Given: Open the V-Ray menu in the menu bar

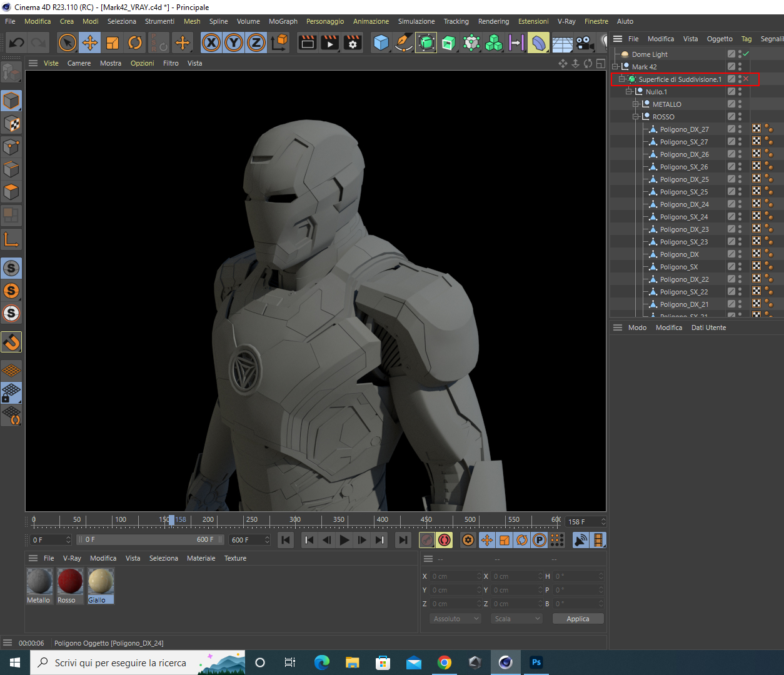Looking at the screenshot, I should [x=566, y=21].
